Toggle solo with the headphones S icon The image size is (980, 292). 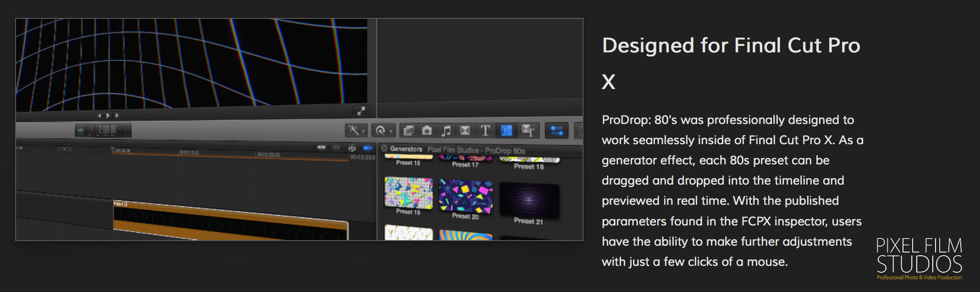[352, 148]
